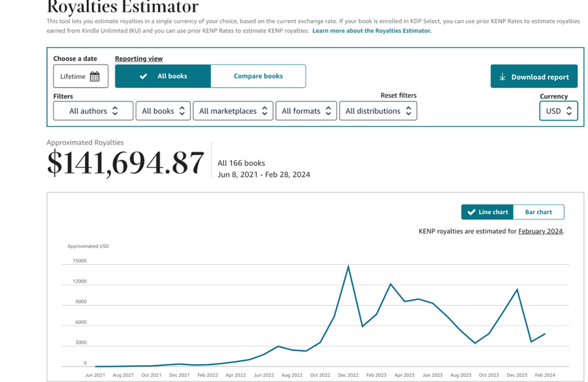Click the February 2024 link
Screen dimensions: 588x382
click(540, 231)
